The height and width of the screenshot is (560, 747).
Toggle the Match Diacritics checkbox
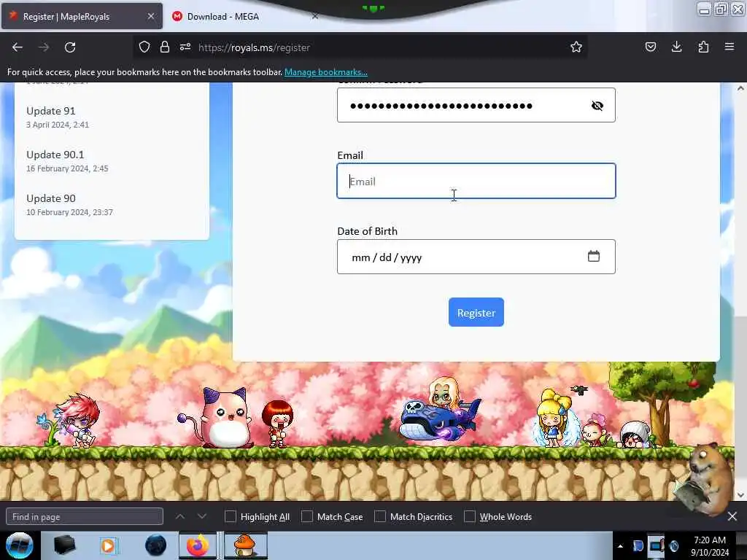(379, 516)
